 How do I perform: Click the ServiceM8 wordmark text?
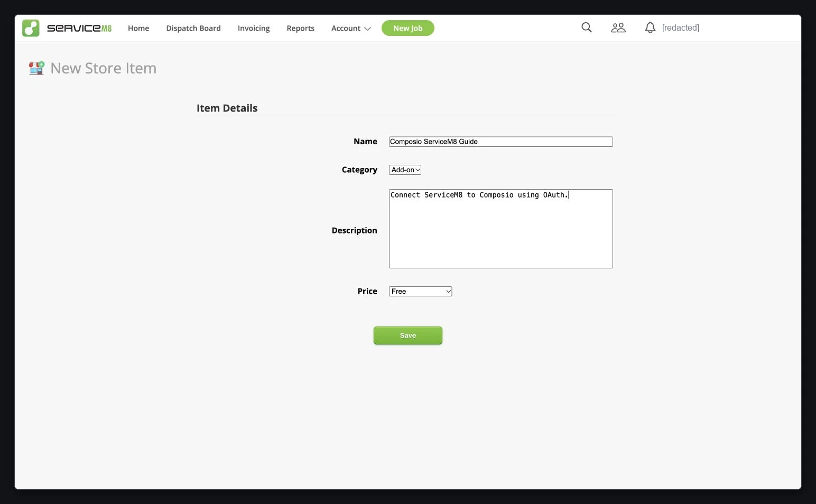coord(79,28)
